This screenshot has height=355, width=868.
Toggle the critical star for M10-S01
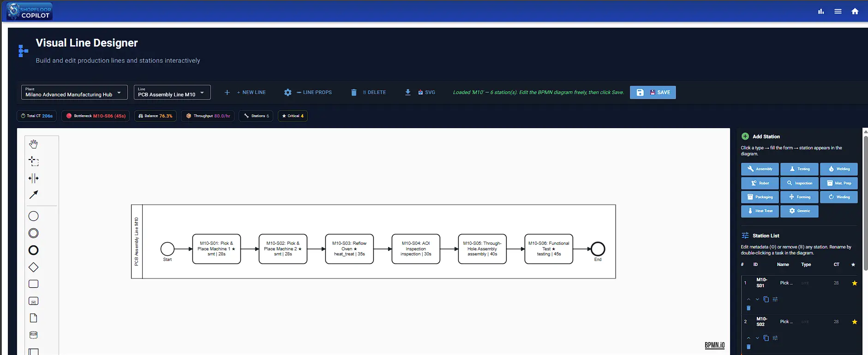pyautogui.click(x=855, y=283)
